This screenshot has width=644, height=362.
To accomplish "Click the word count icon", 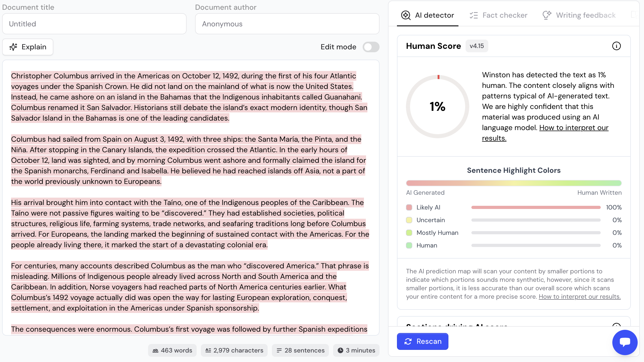I will (x=155, y=350).
